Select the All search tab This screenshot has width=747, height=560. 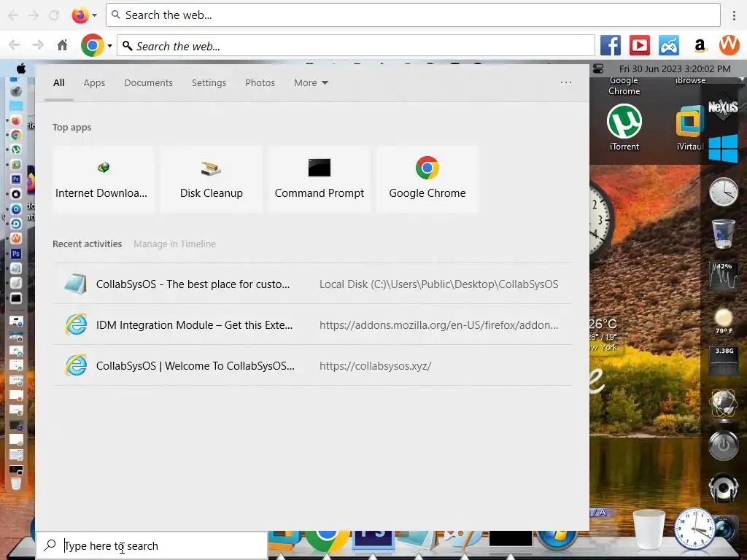click(x=59, y=83)
